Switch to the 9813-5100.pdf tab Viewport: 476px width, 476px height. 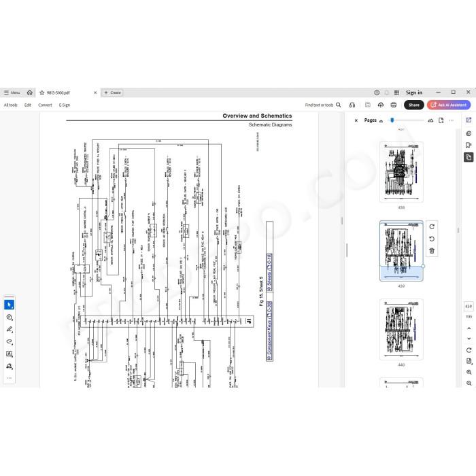(67, 92)
